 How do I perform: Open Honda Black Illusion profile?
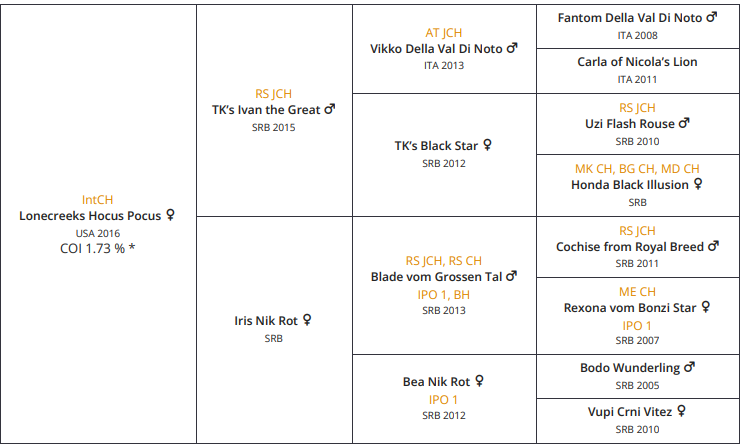click(x=630, y=185)
